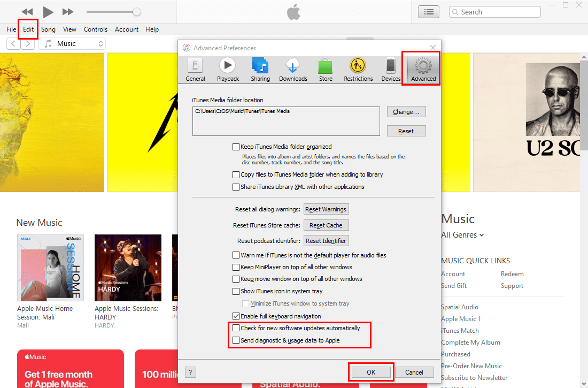This screenshot has height=388, width=588.
Task: Open the Playback preferences tab
Action: point(228,70)
